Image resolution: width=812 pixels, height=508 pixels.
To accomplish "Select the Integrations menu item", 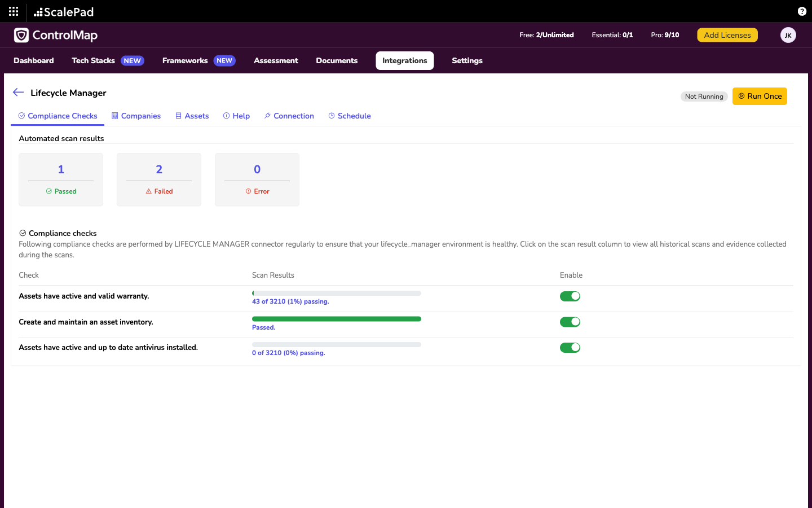I will click(405, 60).
